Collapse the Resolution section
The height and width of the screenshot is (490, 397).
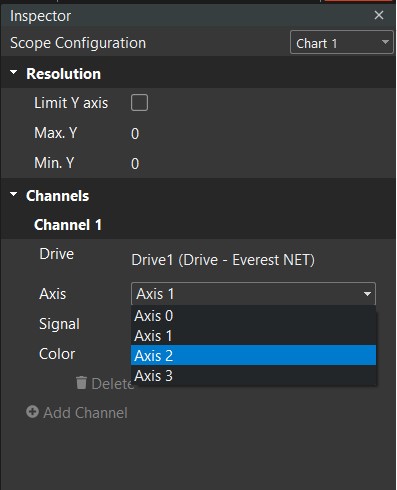(x=14, y=72)
